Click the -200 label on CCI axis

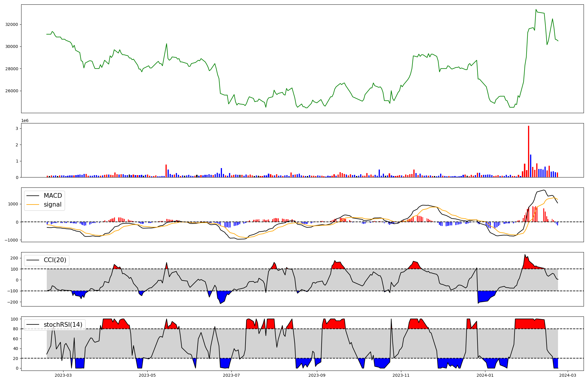click(12, 302)
